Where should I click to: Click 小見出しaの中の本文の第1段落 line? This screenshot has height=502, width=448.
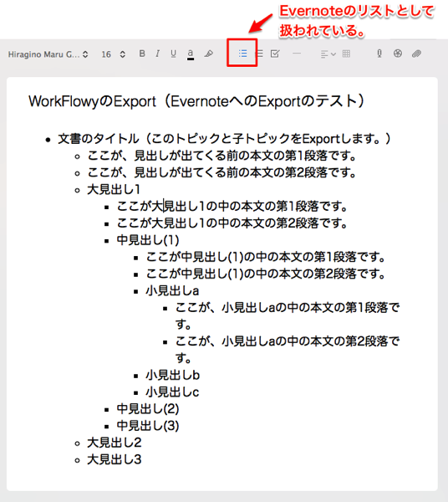pos(288,316)
